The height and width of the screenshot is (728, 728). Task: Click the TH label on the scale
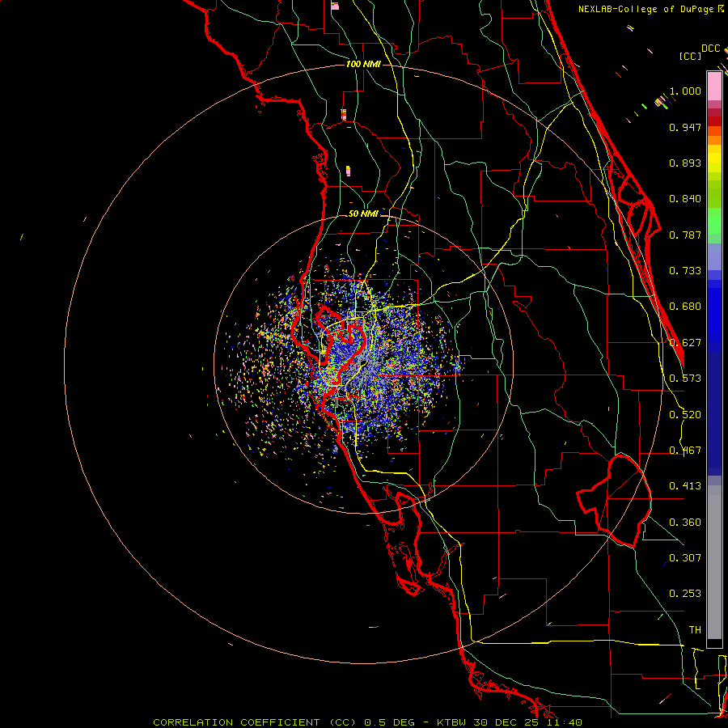coord(695,630)
